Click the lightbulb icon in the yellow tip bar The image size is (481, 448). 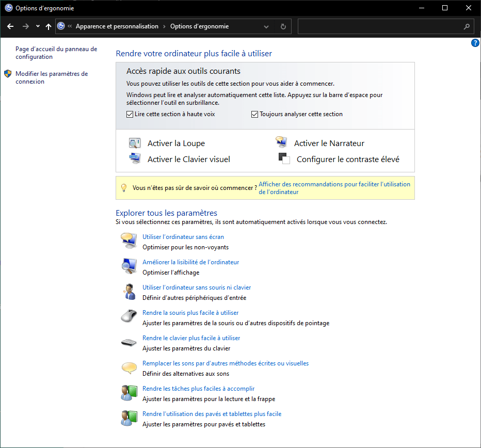tap(124, 188)
